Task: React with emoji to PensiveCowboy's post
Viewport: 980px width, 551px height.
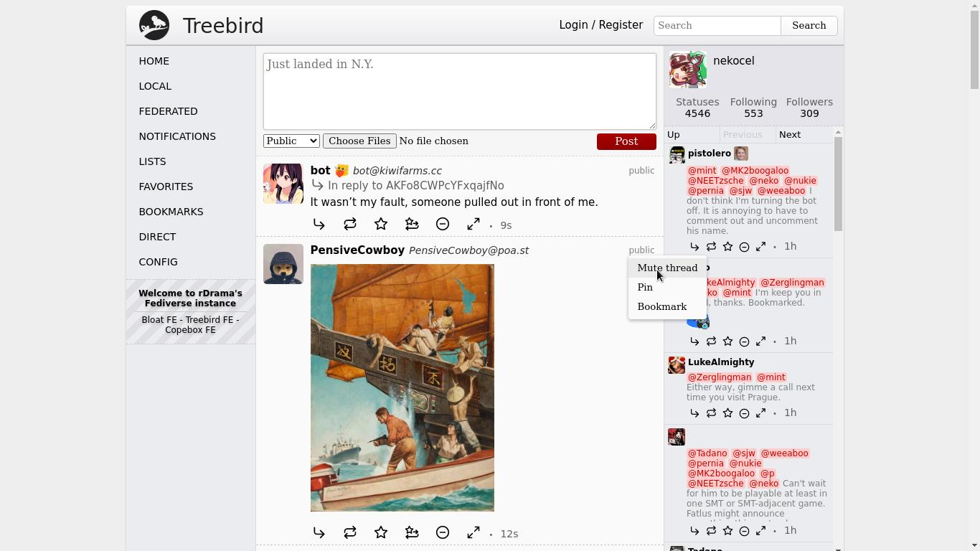Action: [412, 533]
